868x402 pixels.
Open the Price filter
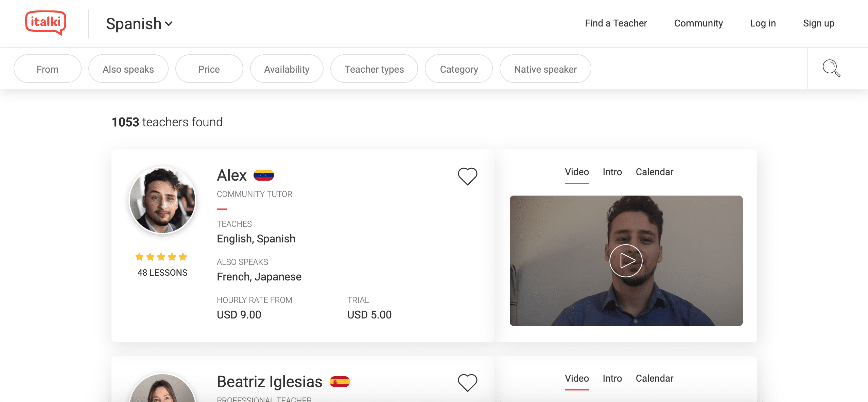209,69
